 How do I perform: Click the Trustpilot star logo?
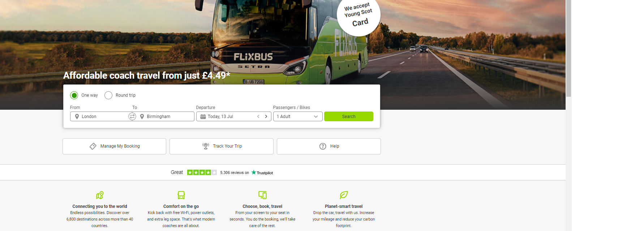[254, 173]
